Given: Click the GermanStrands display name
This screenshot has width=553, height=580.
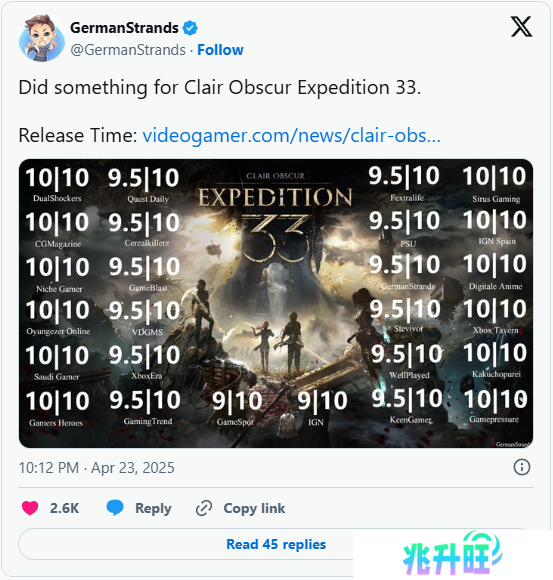Looking at the screenshot, I should point(124,28).
